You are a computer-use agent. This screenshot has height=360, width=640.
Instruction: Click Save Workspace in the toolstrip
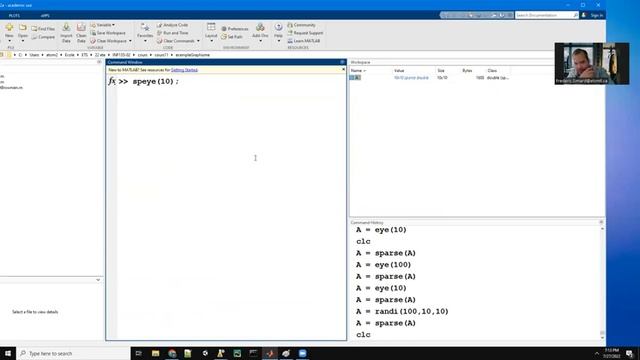pos(108,33)
